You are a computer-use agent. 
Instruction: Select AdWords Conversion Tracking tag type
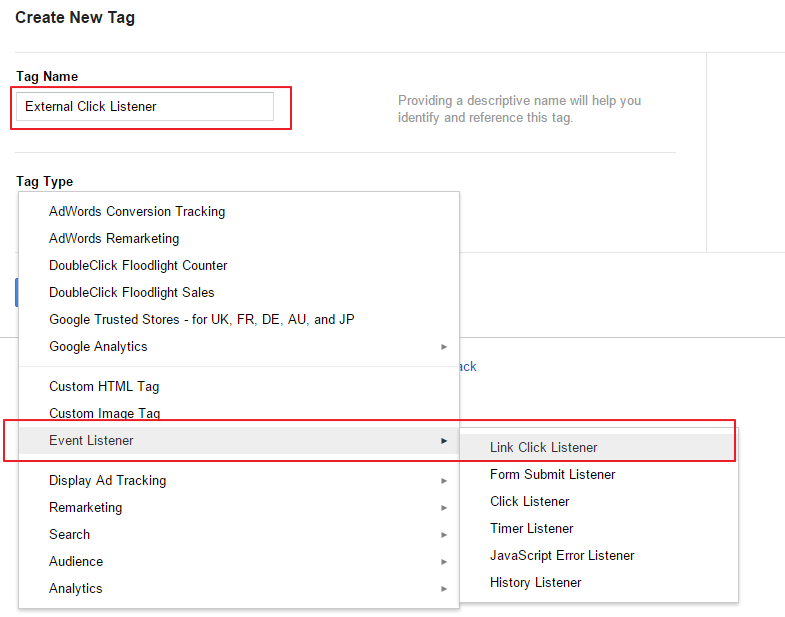(239, 211)
